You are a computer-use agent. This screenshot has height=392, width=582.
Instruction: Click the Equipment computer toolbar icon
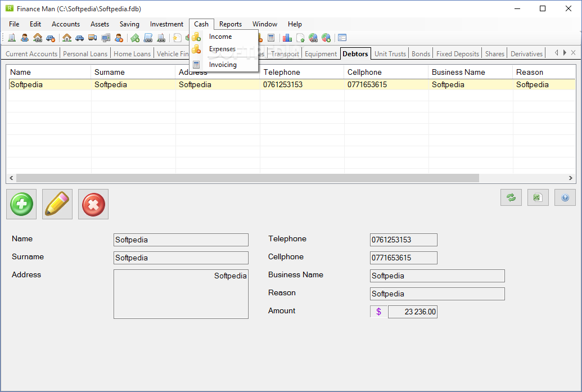point(106,38)
